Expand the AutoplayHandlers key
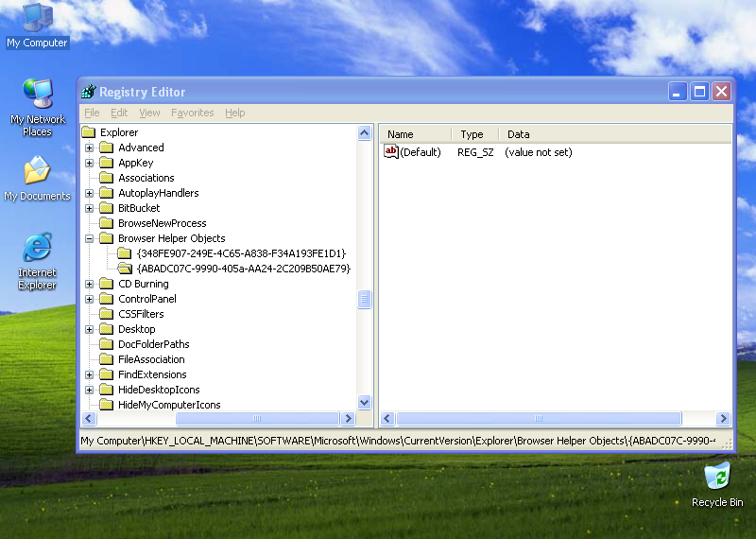 [x=89, y=193]
